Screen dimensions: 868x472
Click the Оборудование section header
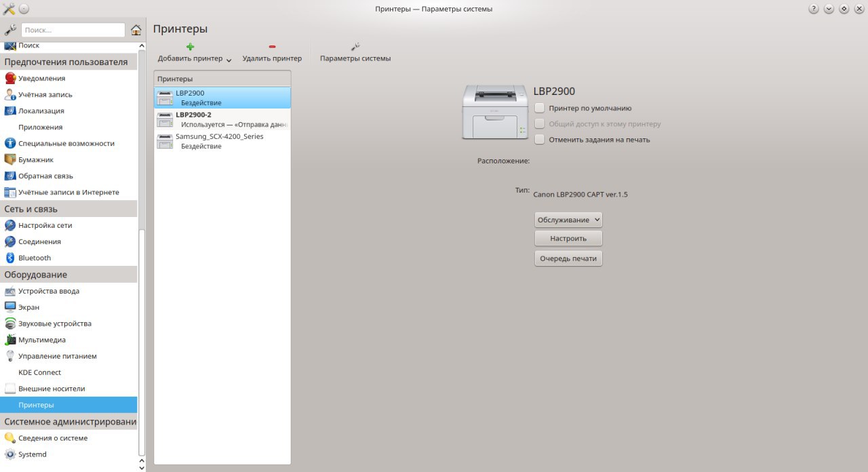click(x=68, y=275)
